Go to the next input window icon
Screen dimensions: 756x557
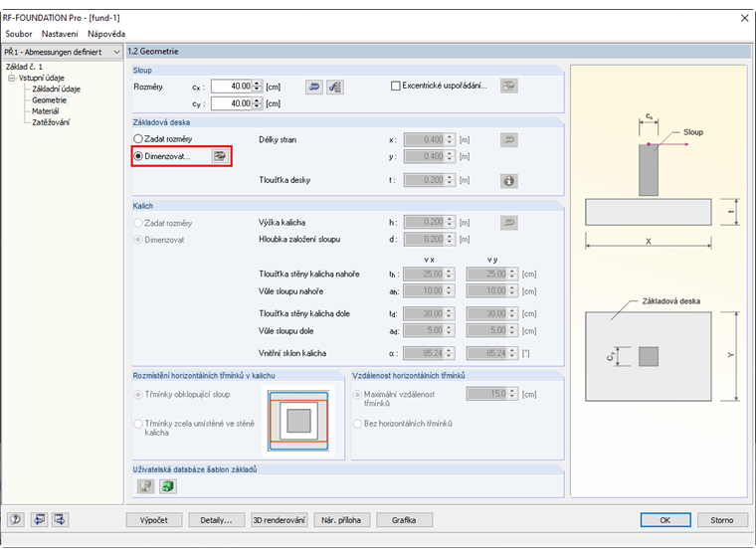(61, 519)
